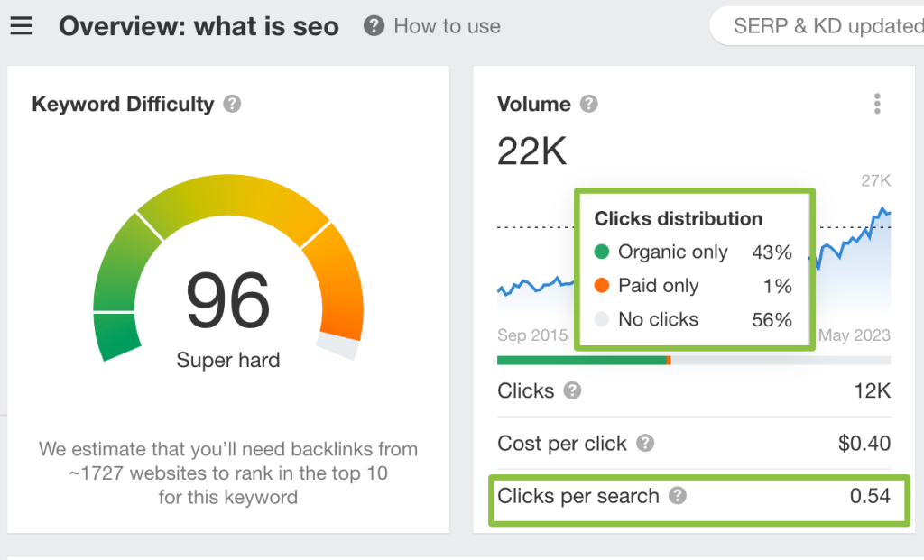
Task: Click the Keyword Difficulty help icon
Action: [232, 105]
